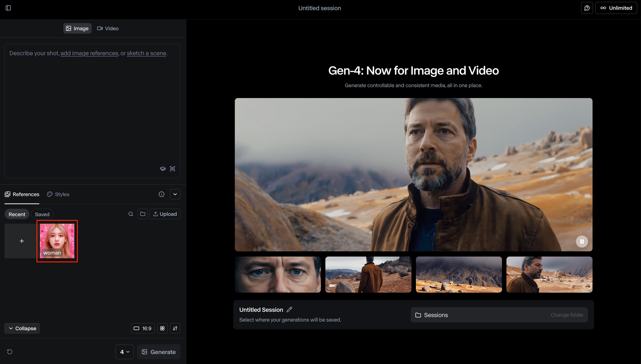Click the main Gen-4 preview video
Viewport: 641px width, 364px height.
[413, 175]
